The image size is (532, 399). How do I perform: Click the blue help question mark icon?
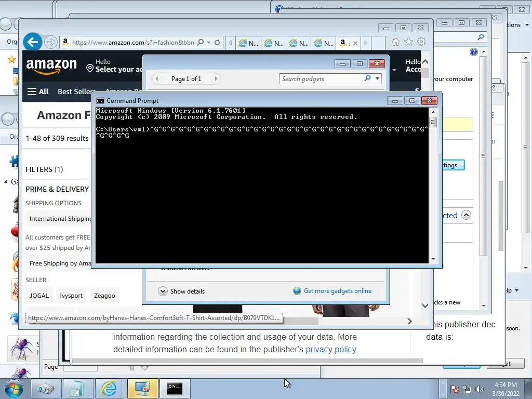point(474,52)
